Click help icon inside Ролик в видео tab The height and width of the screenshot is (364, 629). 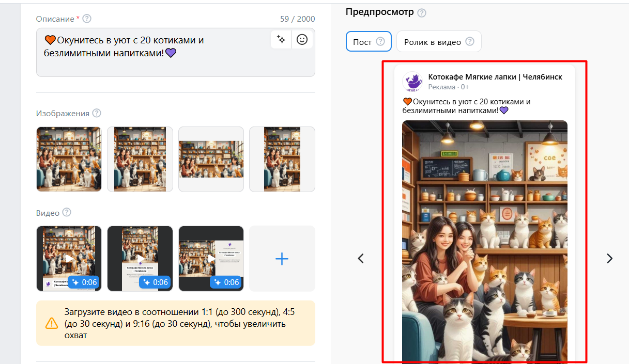click(x=470, y=42)
